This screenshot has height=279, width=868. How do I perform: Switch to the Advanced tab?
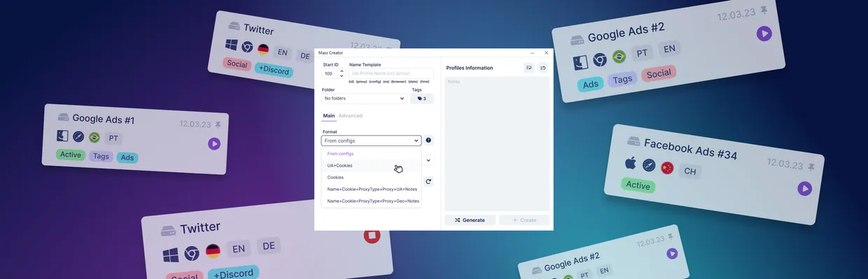coord(350,115)
